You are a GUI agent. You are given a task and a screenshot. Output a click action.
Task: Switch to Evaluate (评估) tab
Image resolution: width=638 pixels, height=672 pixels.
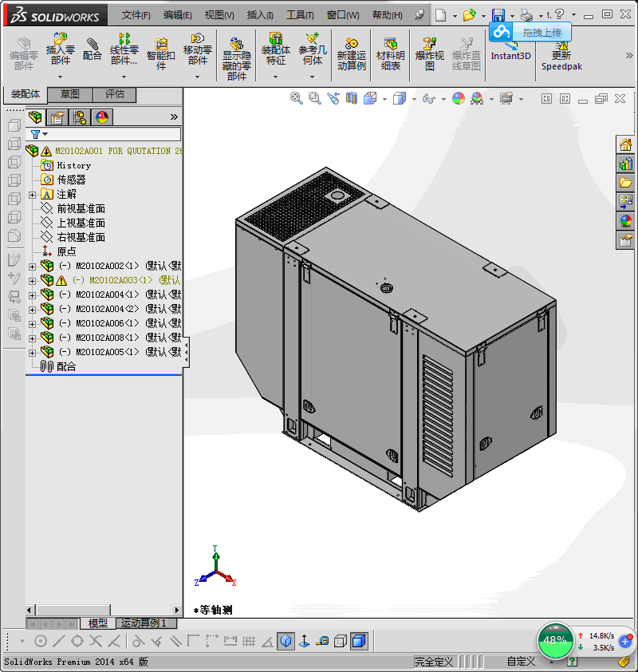coord(115,94)
